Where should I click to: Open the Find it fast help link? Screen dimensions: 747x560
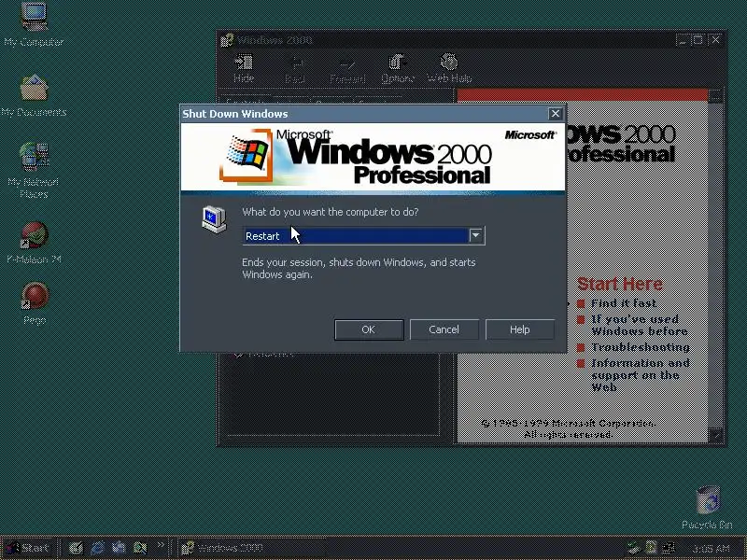click(624, 303)
